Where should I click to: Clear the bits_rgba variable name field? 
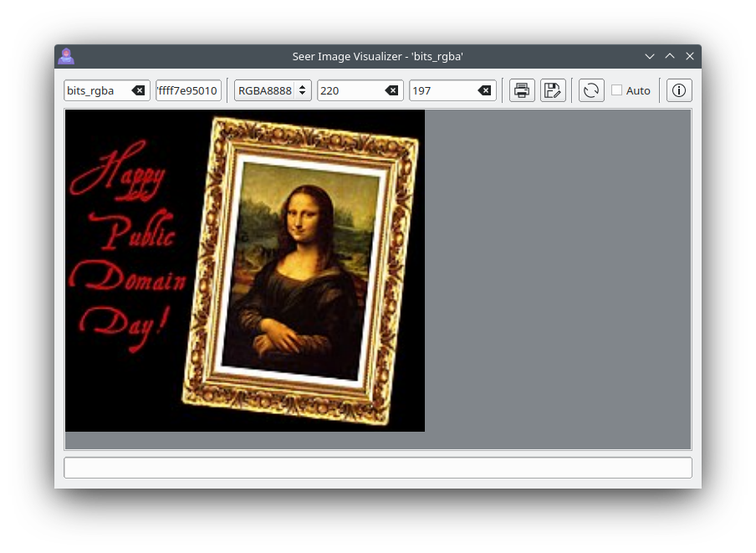pos(138,90)
